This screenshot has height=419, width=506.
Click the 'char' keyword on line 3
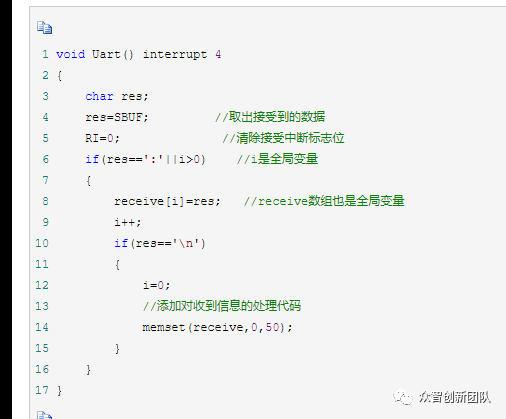(99, 96)
